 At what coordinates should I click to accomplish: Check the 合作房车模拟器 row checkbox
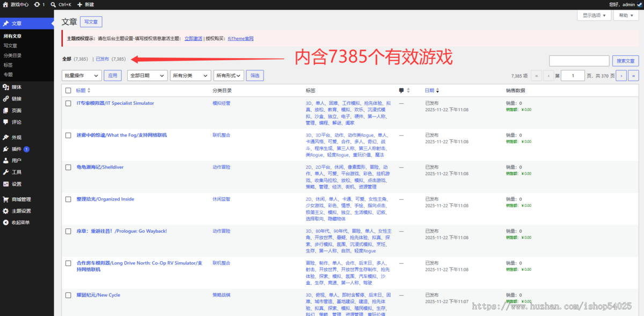68,263
